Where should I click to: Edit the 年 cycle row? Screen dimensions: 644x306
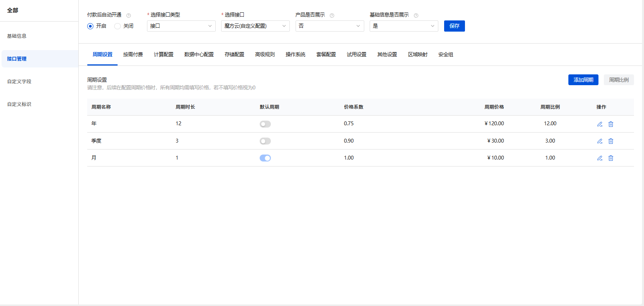600,124
